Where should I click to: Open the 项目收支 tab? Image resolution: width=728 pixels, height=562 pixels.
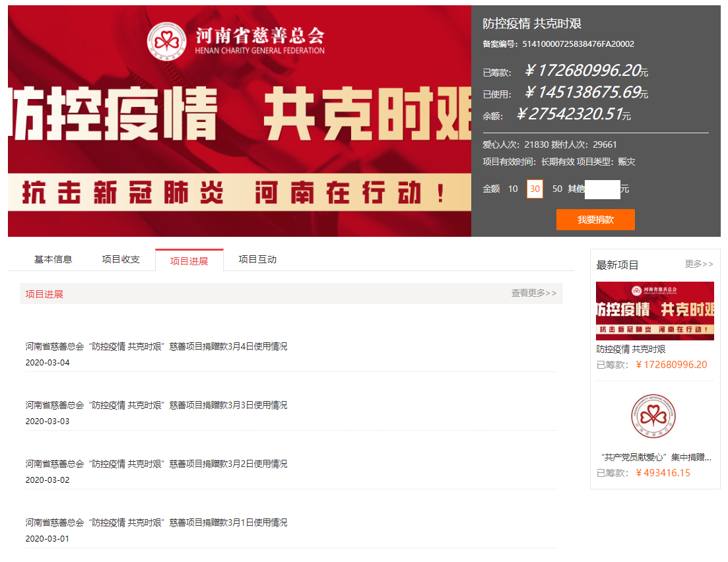pos(121,260)
